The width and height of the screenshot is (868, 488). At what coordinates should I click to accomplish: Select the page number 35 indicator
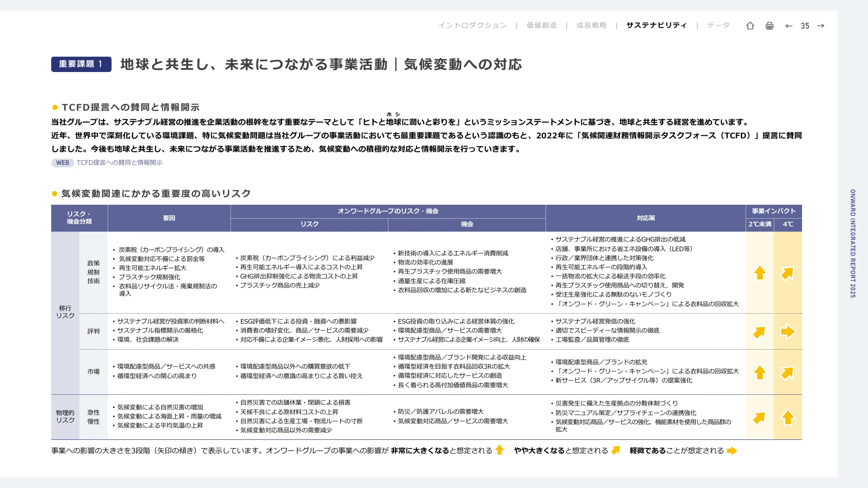pos(805,26)
